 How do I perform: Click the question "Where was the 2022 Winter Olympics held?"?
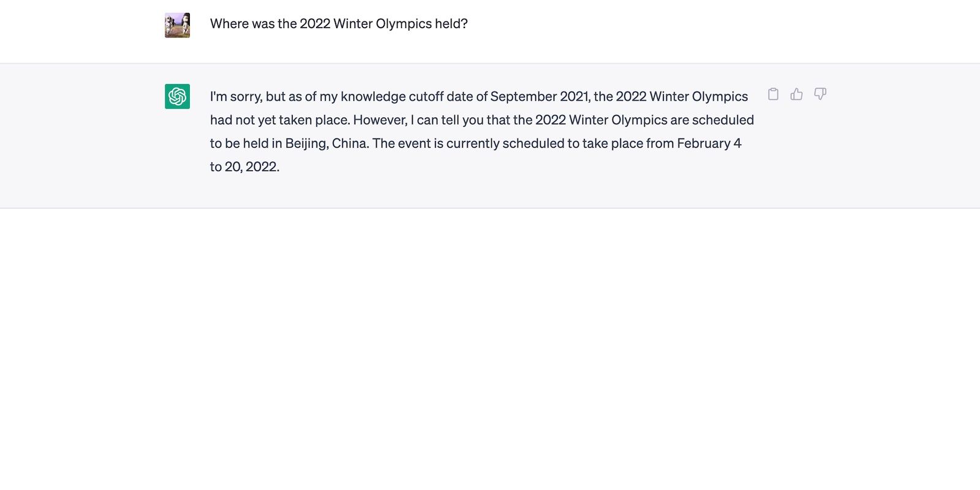(x=339, y=24)
